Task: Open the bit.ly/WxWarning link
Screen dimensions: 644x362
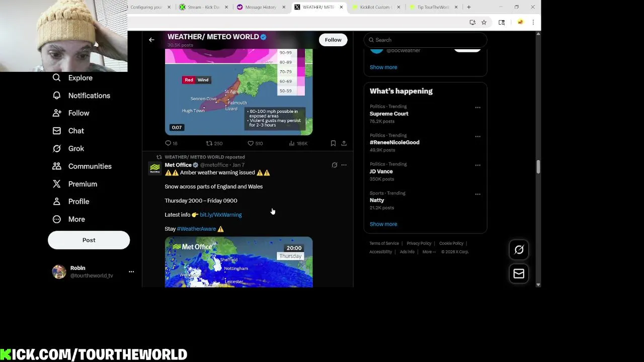Action: (x=220, y=215)
